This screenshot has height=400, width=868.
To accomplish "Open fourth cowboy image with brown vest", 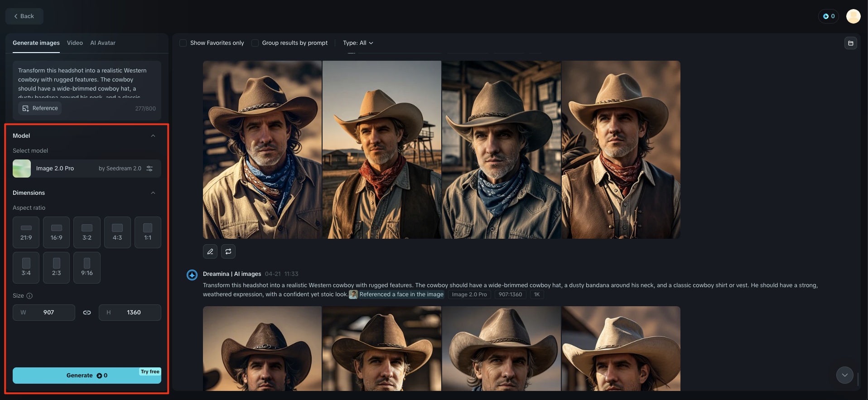I will click(x=621, y=150).
